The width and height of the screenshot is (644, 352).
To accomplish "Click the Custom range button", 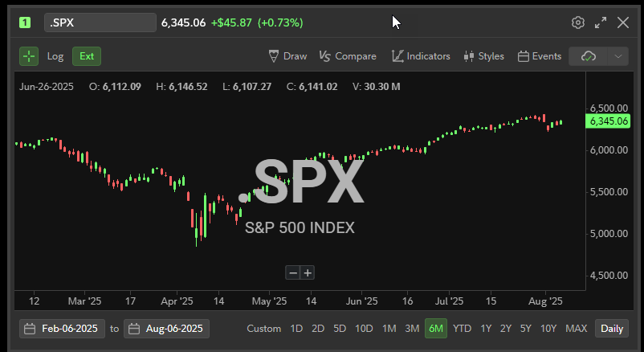I will [x=263, y=329].
